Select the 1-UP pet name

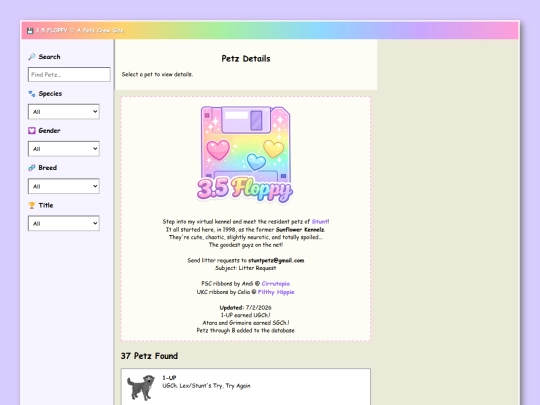[169, 378]
